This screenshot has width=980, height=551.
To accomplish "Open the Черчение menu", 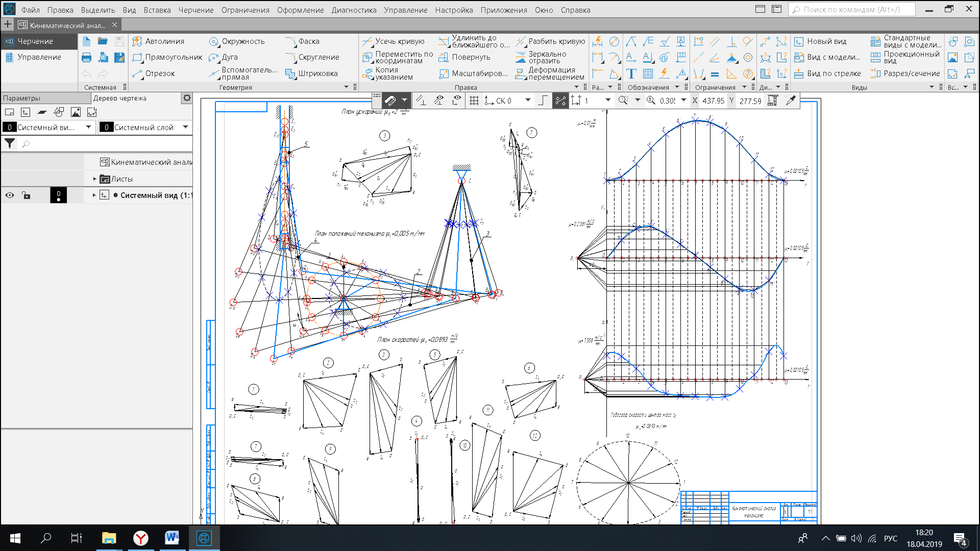I will (196, 10).
